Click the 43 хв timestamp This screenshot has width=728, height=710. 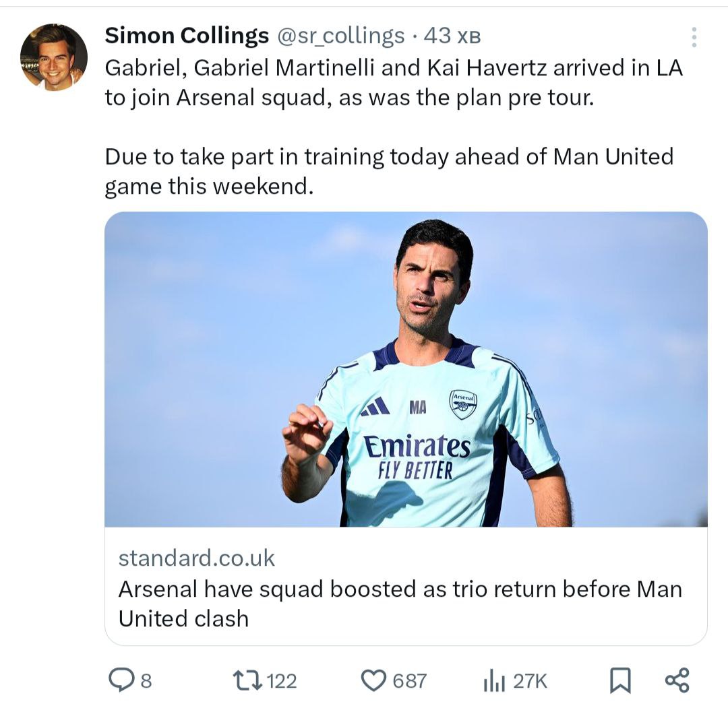coord(452,36)
